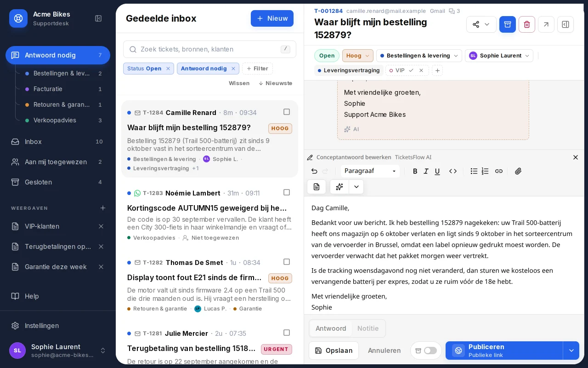
Task: Collapse the left sidebar next to Acme Bikes
Action: [x=98, y=18]
